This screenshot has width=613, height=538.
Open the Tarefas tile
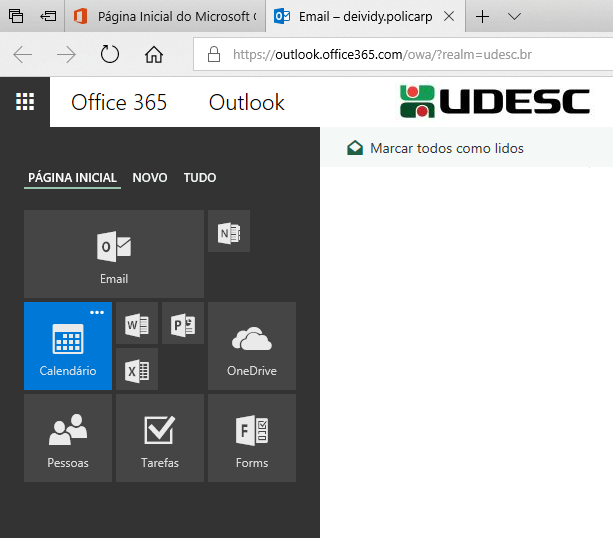coord(160,438)
